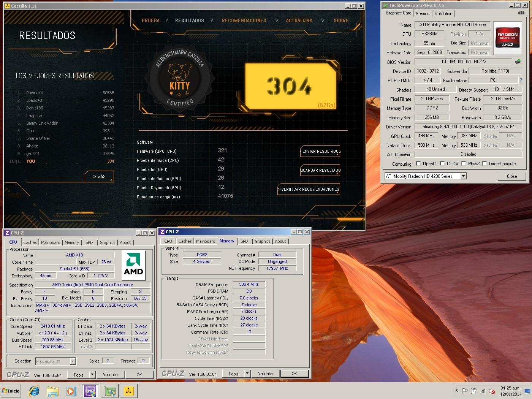The height and width of the screenshot is (399, 532).
Task: Click ENVIAR RESULTADOS button
Action: [320, 151]
